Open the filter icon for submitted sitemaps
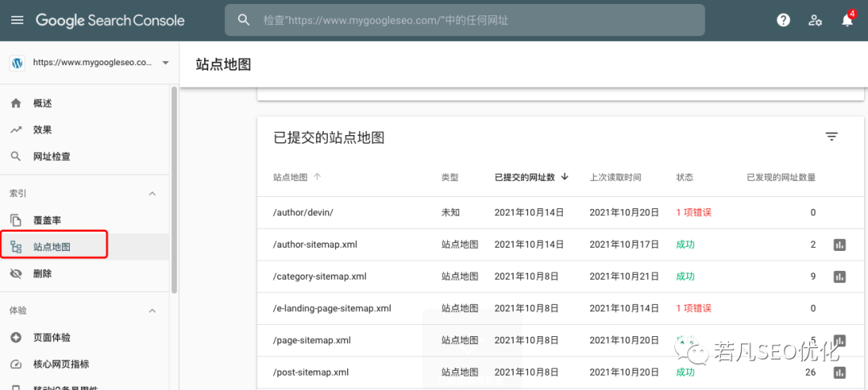Viewport: 868px width, 390px height. pos(832,136)
